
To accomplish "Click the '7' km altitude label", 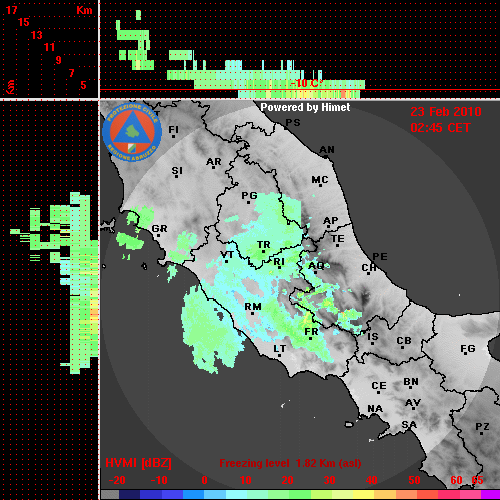I will click(x=71, y=73).
